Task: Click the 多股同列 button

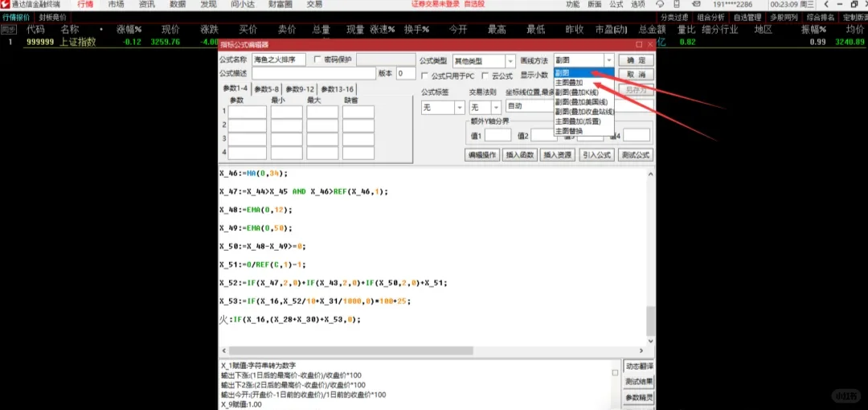Action: tap(784, 17)
